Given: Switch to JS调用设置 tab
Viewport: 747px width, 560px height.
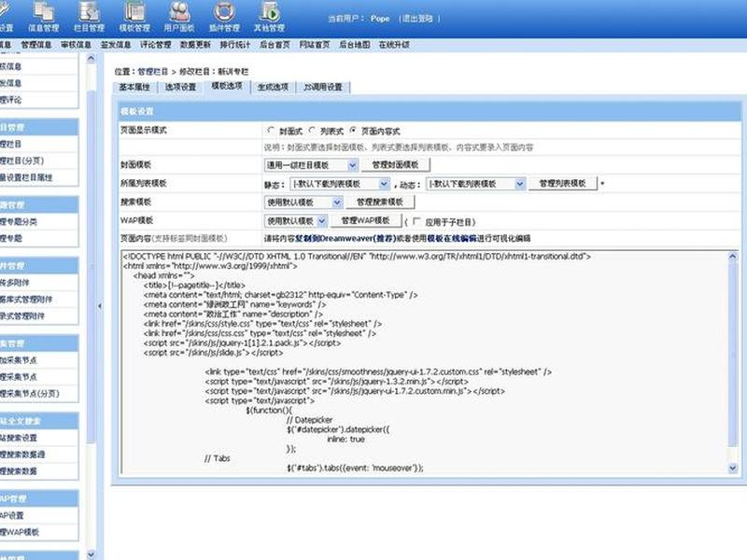Looking at the screenshot, I should (x=323, y=87).
